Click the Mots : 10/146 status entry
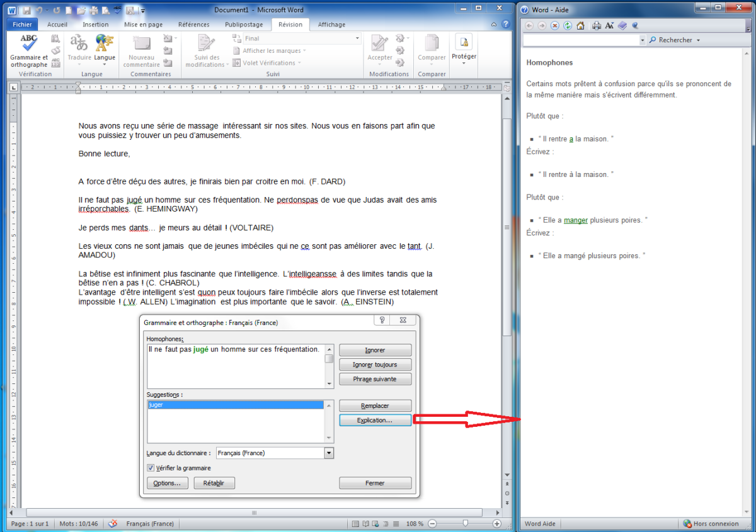Viewport: 756px width, 532px height. coord(80,524)
